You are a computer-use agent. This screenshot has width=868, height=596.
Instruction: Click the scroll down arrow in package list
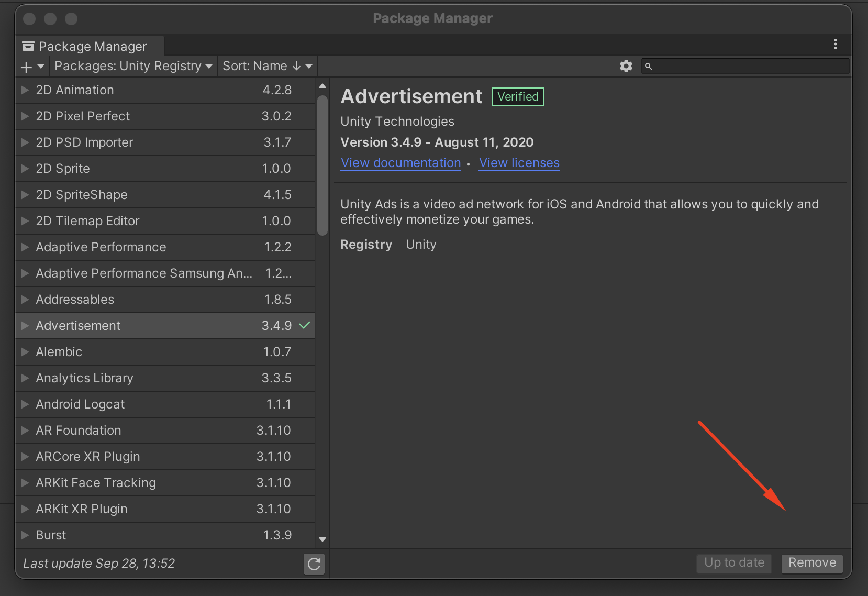(322, 539)
